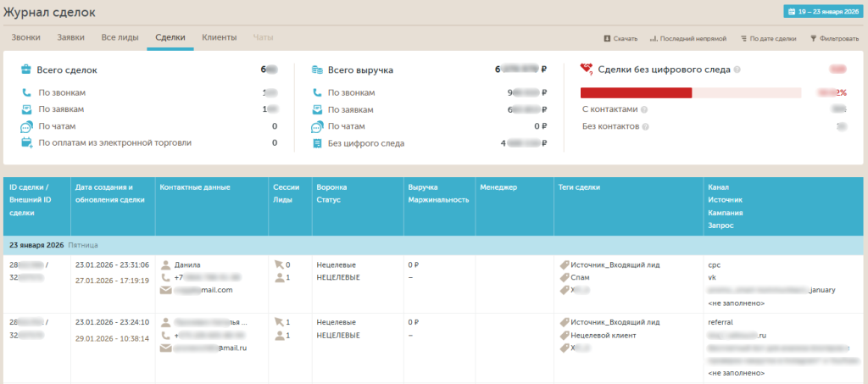Open the "По дате сделки" sorting dropdown
The image size is (868, 384).
pyautogui.click(x=768, y=38)
